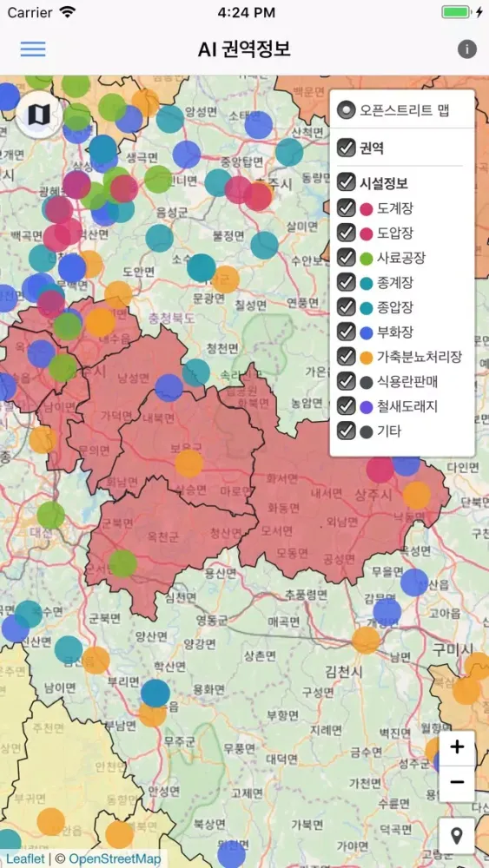This screenshot has width=489, height=868.
Task: Select the teal marker above 음성군
Action: [x=160, y=238]
